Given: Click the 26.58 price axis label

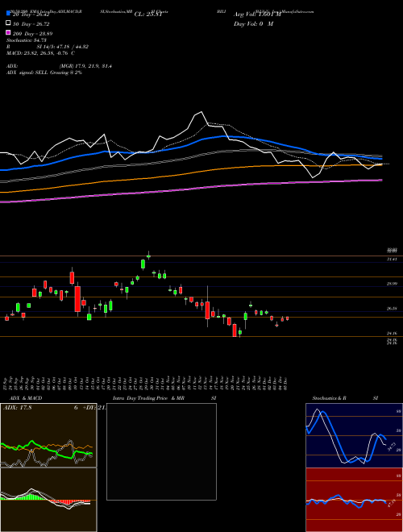Looking at the screenshot, I should [x=392, y=309].
